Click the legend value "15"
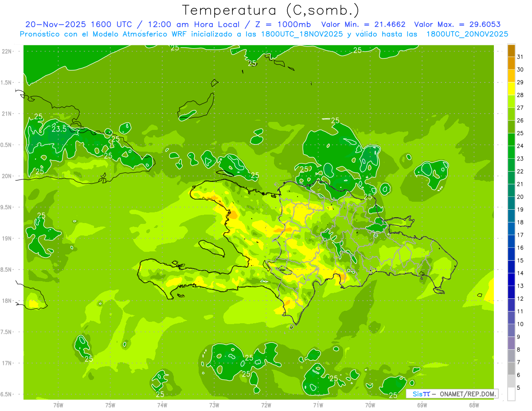 pos(520,261)
